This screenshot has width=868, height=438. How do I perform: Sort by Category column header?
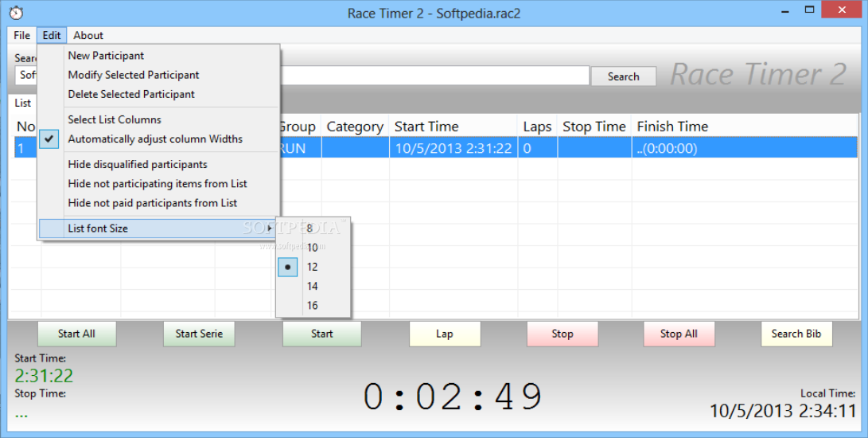click(355, 127)
